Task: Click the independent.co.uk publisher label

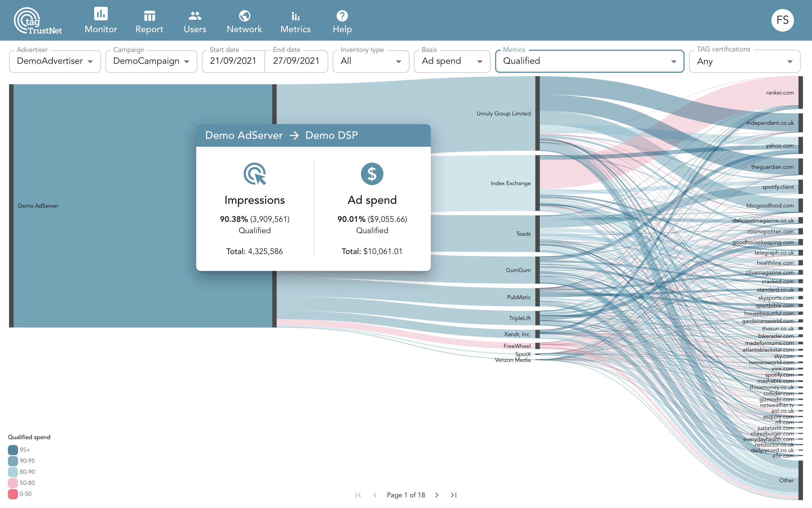Action: click(x=770, y=123)
